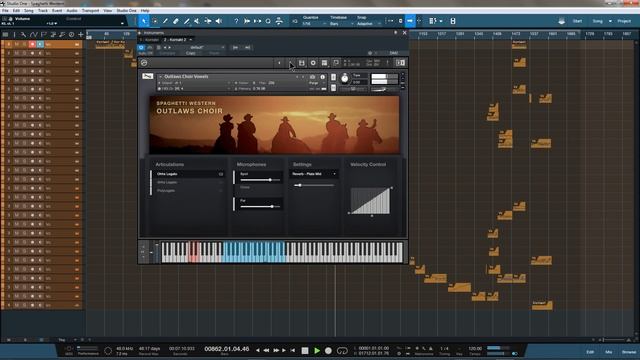This screenshot has width=640, height=360.
Task: Click the Kontakt logo icon
Action: pos(144,63)
